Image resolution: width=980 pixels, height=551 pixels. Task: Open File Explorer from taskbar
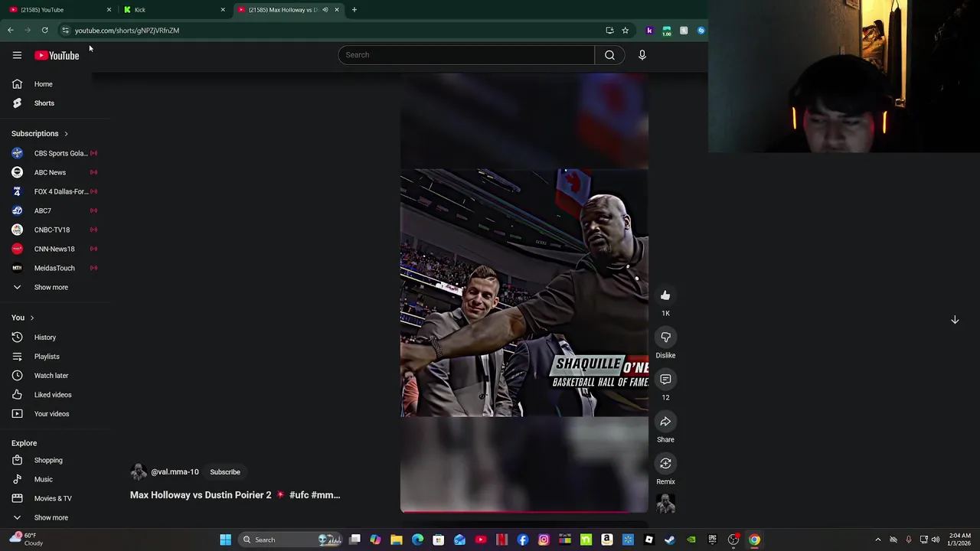point(397,540)
